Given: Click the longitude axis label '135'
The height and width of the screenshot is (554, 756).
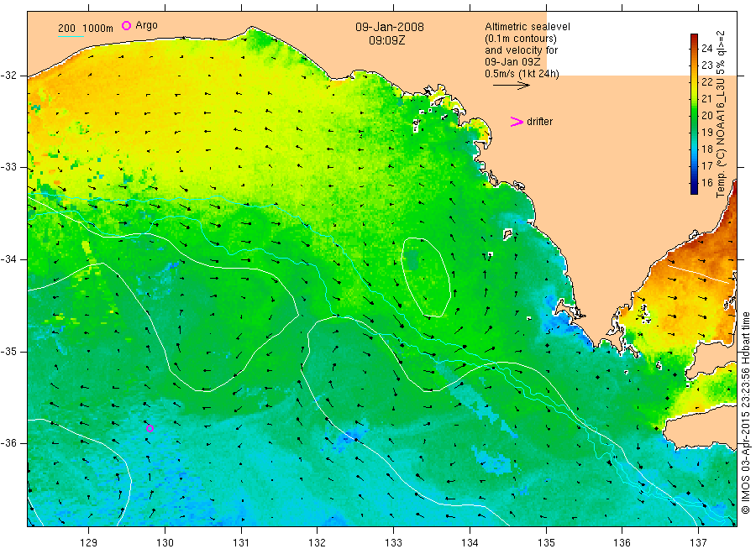Looking at the screenshot, I should (x=546, y=543).
